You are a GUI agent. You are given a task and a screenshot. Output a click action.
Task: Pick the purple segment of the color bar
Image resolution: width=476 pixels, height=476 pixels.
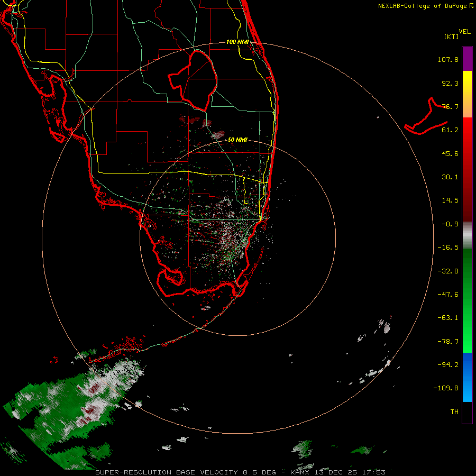(x=467, y=59)
